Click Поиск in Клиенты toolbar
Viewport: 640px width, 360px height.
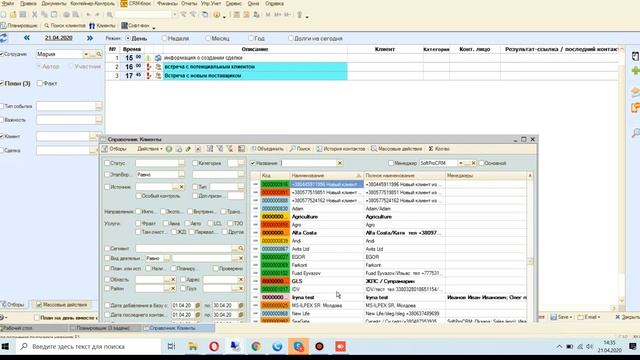300,149
